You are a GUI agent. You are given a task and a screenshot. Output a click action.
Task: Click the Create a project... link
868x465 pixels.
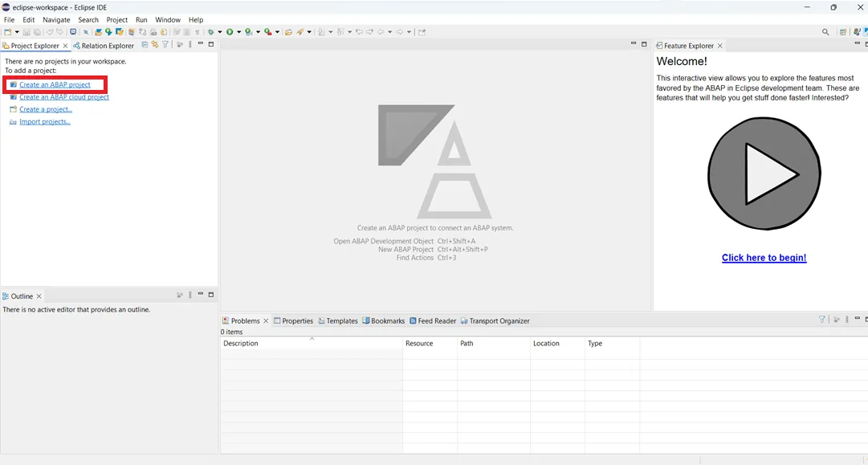click(46, 109)
